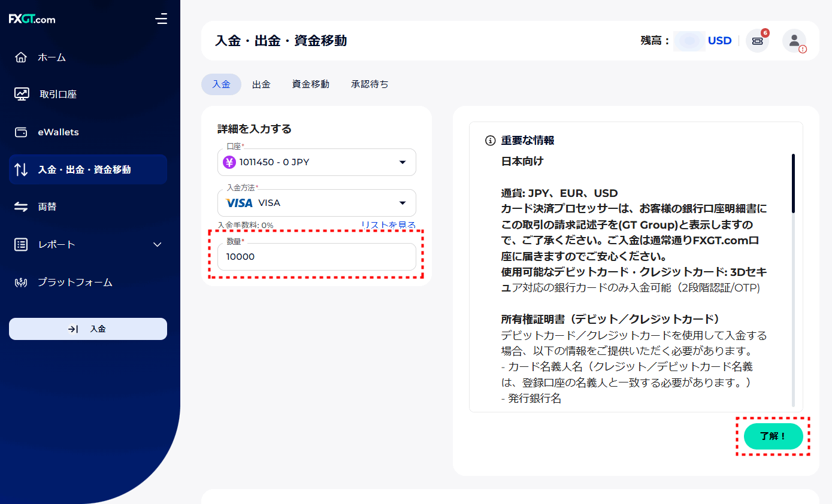The image size is (832, 504).
Task: Switch to the 資金移動 tab
Action: tap(310, 84)
